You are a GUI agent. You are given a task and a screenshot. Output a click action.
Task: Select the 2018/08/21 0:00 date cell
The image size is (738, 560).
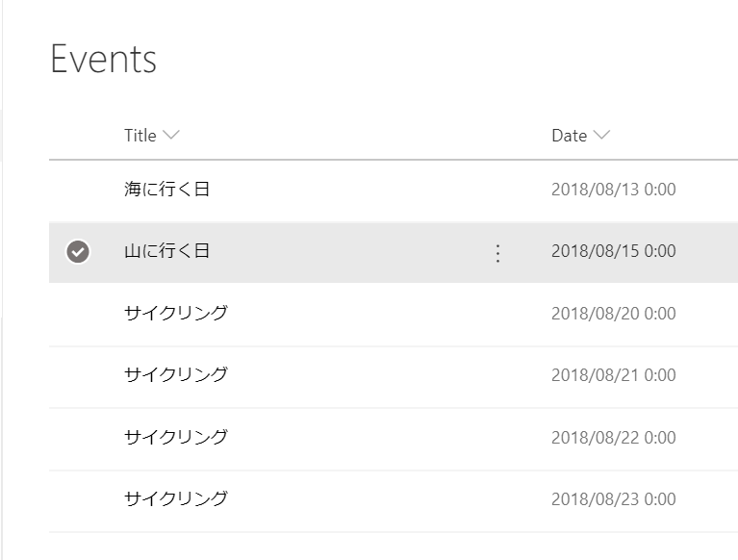pos(613,375)
